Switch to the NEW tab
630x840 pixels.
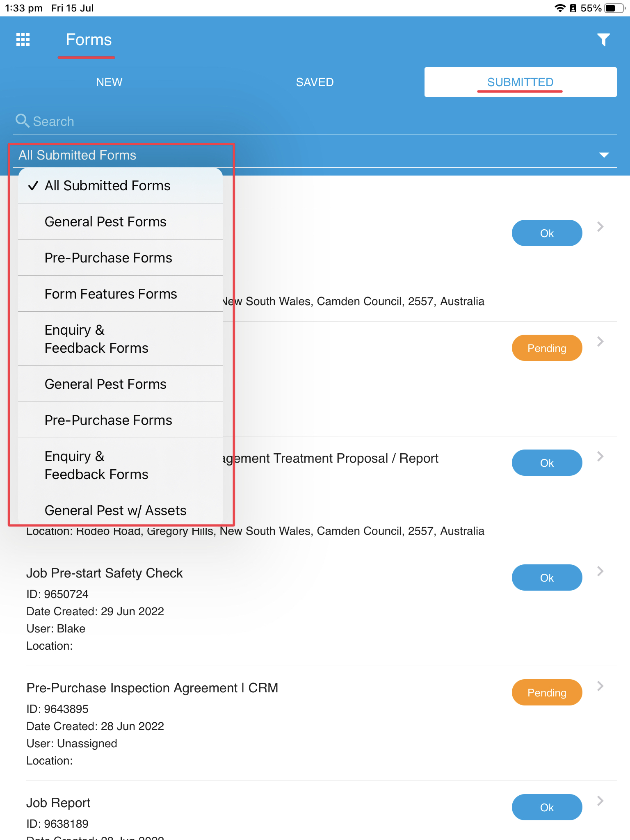tap(109, 82)
